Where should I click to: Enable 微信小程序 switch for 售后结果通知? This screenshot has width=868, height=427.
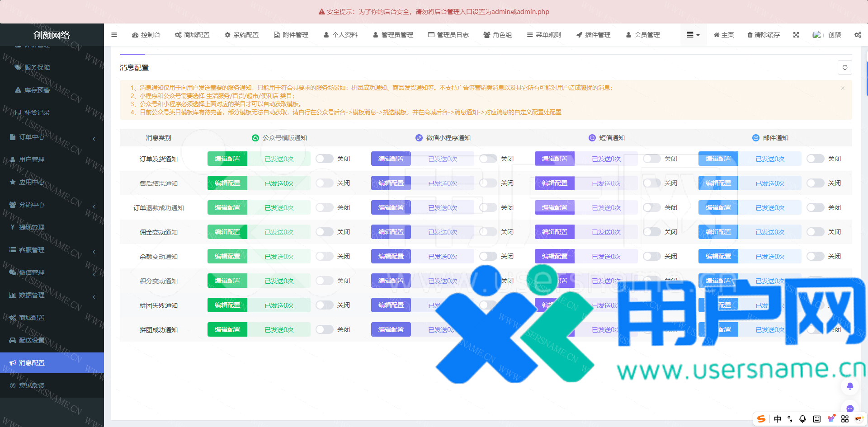488,183
